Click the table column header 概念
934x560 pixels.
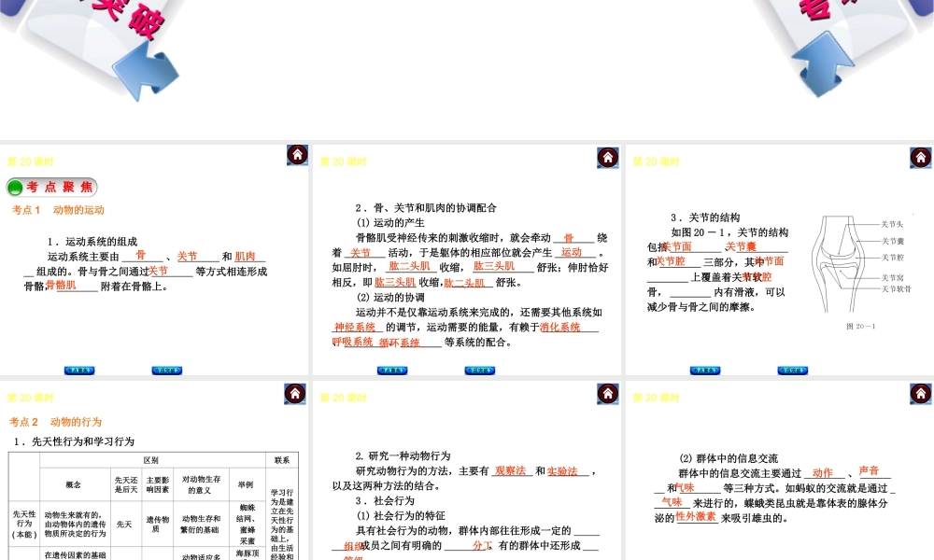point(73,484)
